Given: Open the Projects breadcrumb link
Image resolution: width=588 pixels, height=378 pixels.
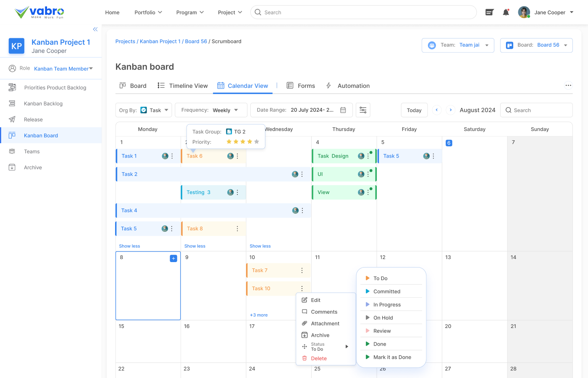Looking at the screenshot, I should (x=125, y=41).
